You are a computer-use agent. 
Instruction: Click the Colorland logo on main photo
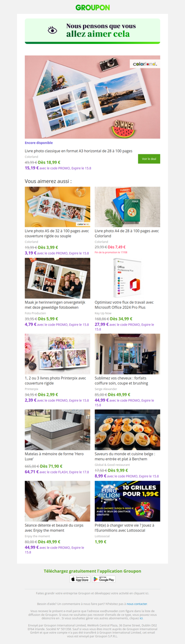(x=145, y=64)
